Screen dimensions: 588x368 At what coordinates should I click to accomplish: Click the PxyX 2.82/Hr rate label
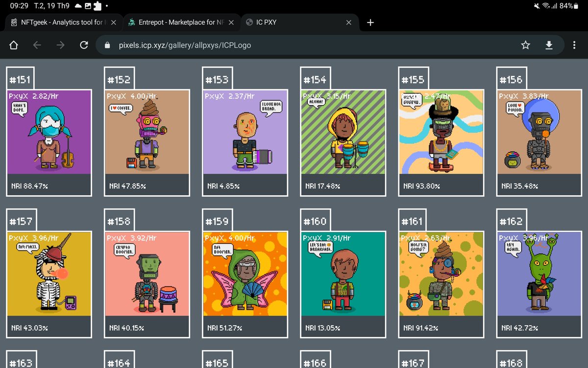click(34, 96)
